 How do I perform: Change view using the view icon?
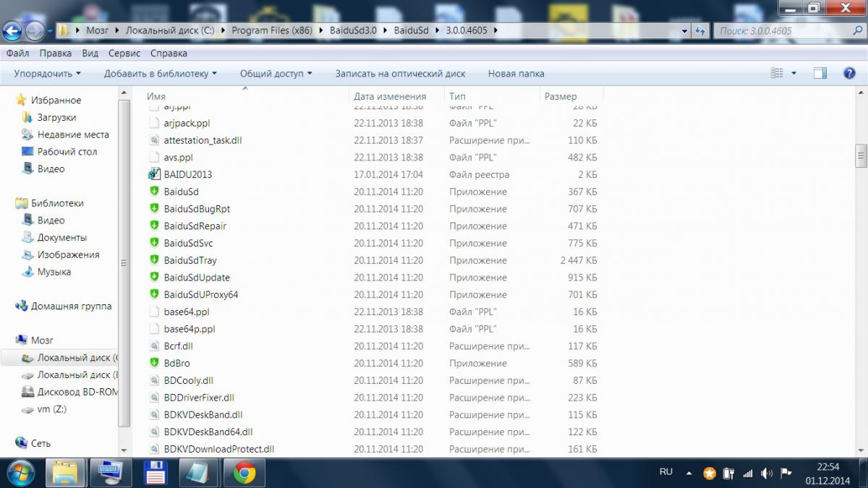[778, 74]
